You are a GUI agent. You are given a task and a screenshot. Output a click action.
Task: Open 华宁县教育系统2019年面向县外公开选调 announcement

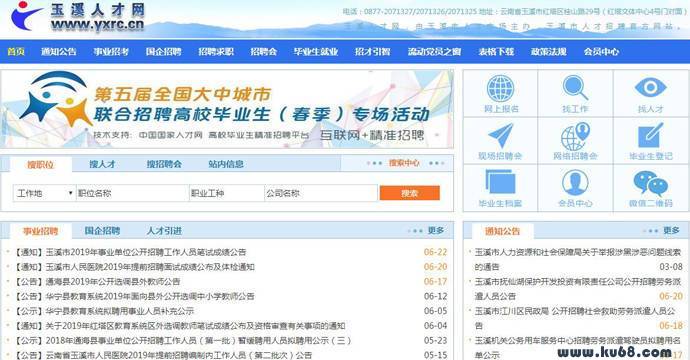pos(134,296)
